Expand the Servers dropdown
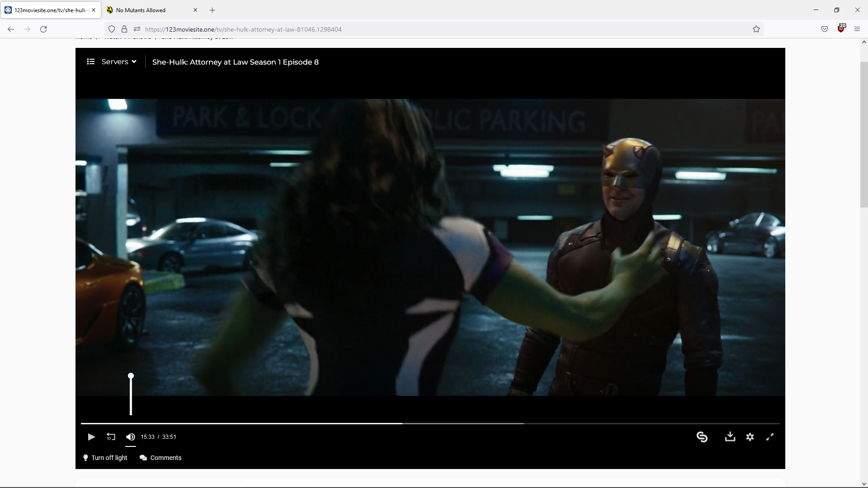Viewport: 868px width, 488px height. click(119, 61)
